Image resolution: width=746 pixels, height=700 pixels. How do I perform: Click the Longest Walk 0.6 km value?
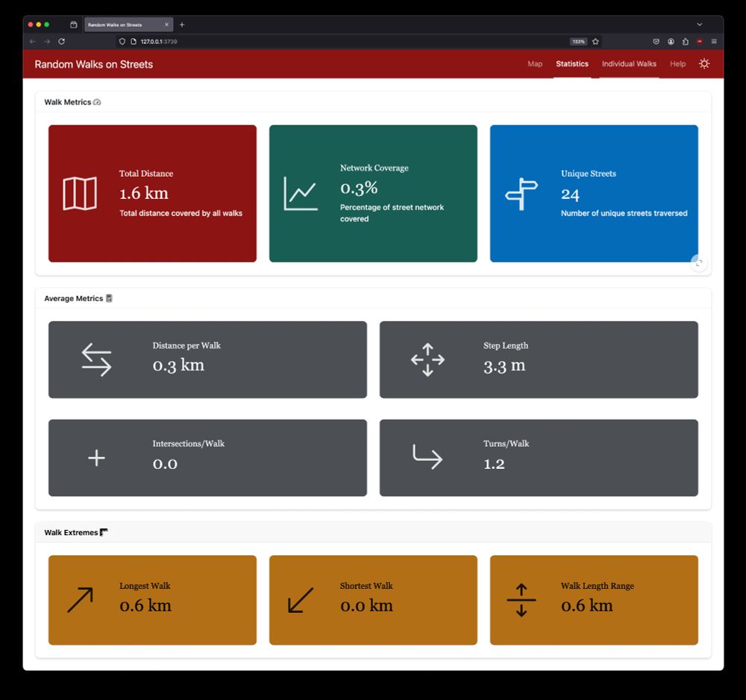pos(145,605)
